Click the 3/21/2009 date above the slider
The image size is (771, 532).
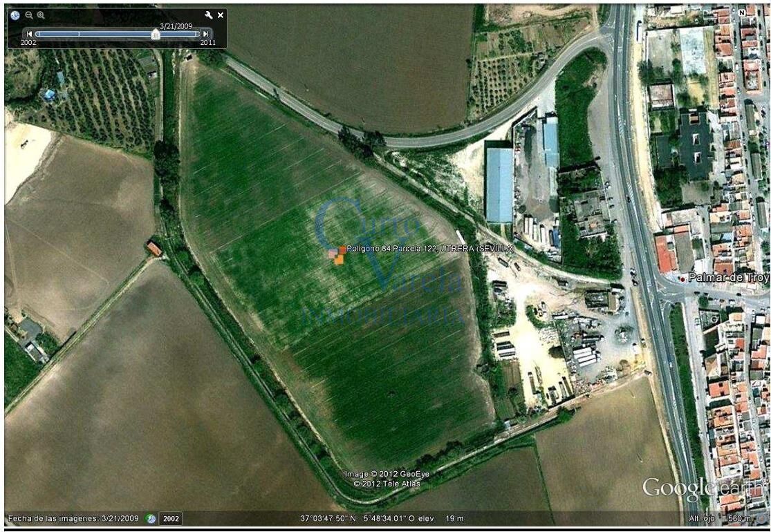tap(176, 26)
